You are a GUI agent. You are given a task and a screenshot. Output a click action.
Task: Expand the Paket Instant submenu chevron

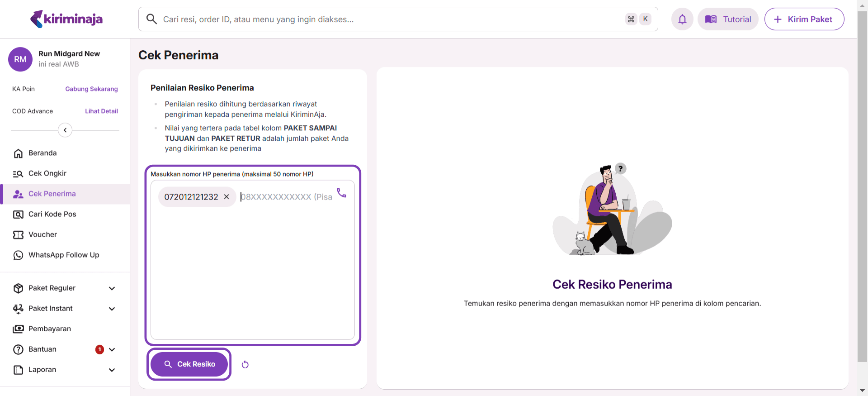pyautogui.click(x=112, y=309)
